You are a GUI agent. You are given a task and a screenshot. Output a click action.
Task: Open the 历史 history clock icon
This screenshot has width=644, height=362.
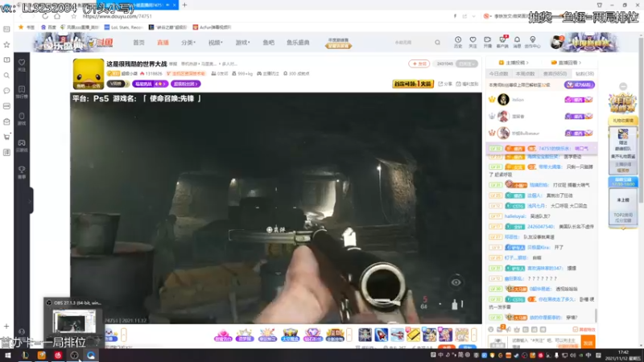pyautogui.click(x=458, y=42)
